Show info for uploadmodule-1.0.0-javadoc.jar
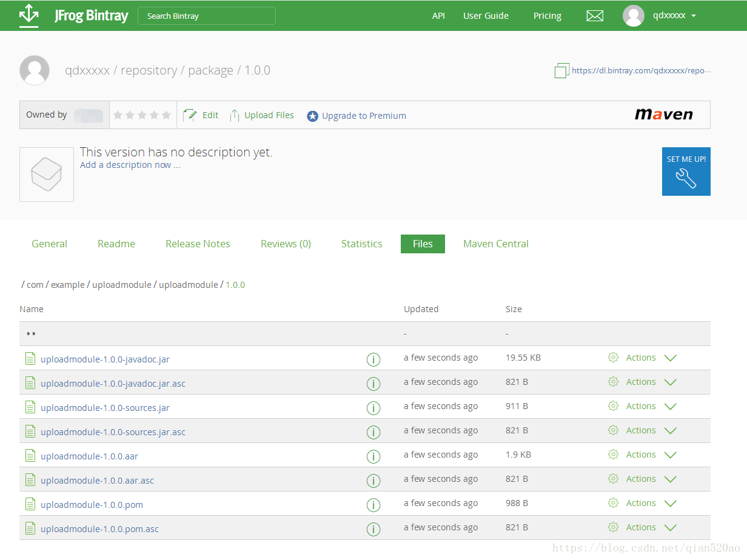The height and width of the screenshot is (560, 747). click(x=373, y=359)
